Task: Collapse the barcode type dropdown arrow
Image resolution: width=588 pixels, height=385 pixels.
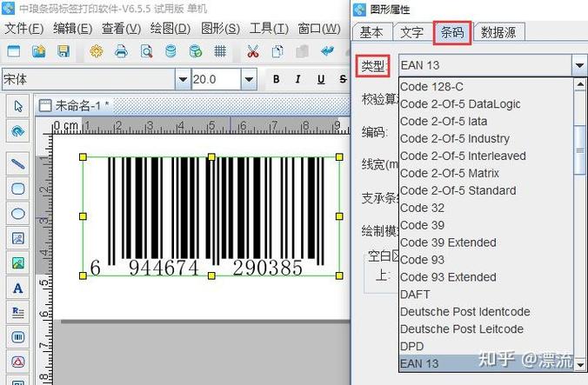Action: click(x=579, y=65)
